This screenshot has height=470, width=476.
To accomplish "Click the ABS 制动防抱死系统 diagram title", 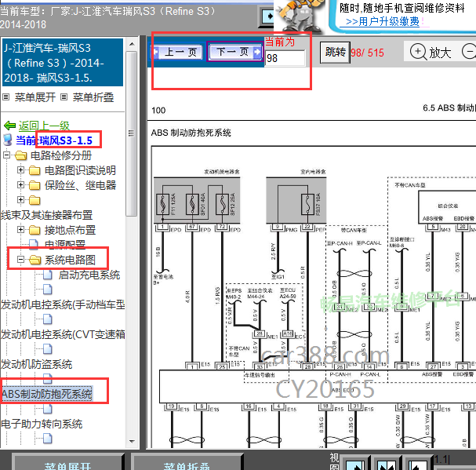I will (191, 133).
